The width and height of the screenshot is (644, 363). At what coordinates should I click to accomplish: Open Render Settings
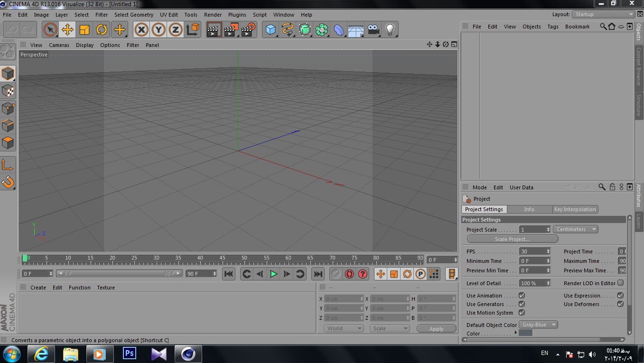point(248,30)
